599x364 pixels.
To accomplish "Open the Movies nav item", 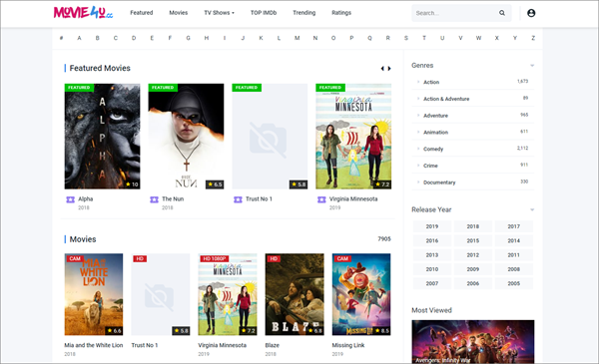I will click(179, 13).
